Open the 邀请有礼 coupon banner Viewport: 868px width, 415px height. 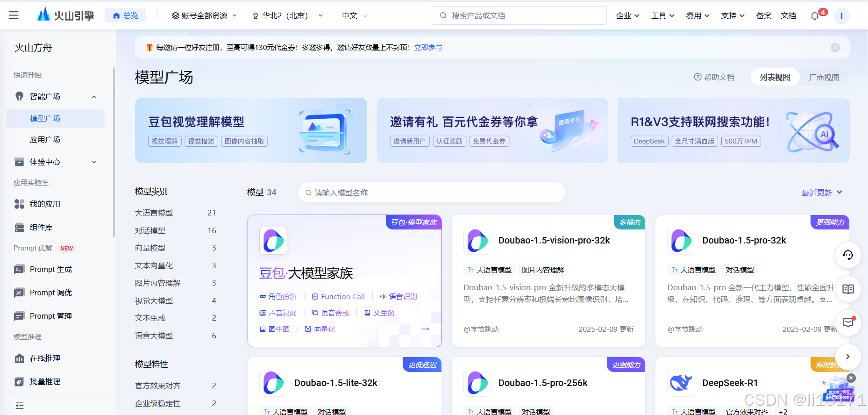pos(492,130)
